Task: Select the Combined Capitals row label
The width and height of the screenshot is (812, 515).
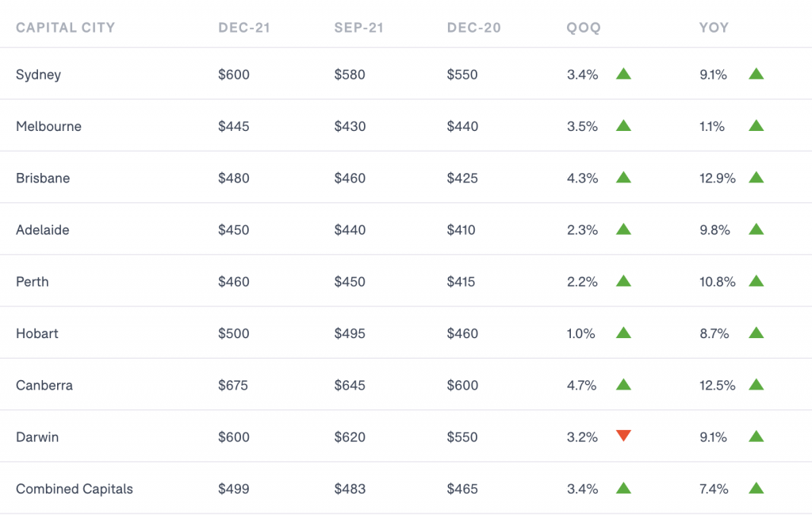Action: coord(74,489)
